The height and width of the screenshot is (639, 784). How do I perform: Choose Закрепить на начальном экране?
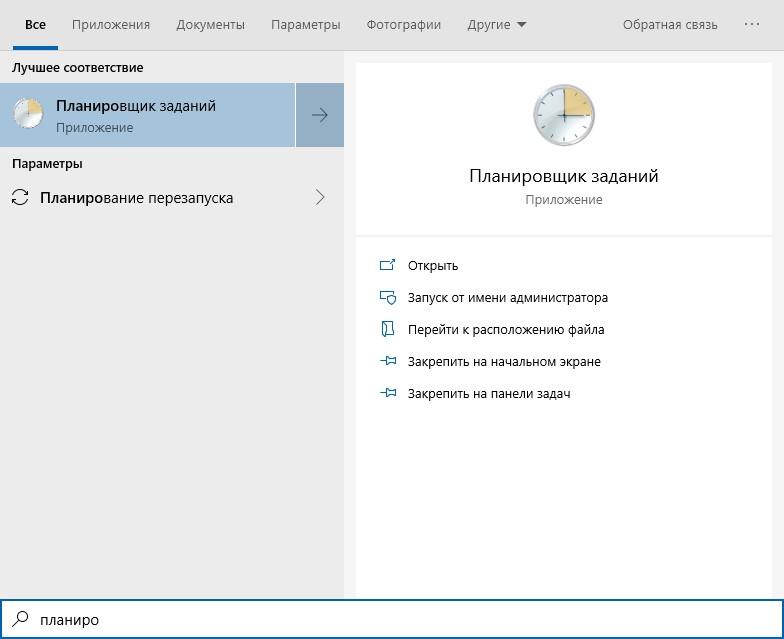pos(504,362)
